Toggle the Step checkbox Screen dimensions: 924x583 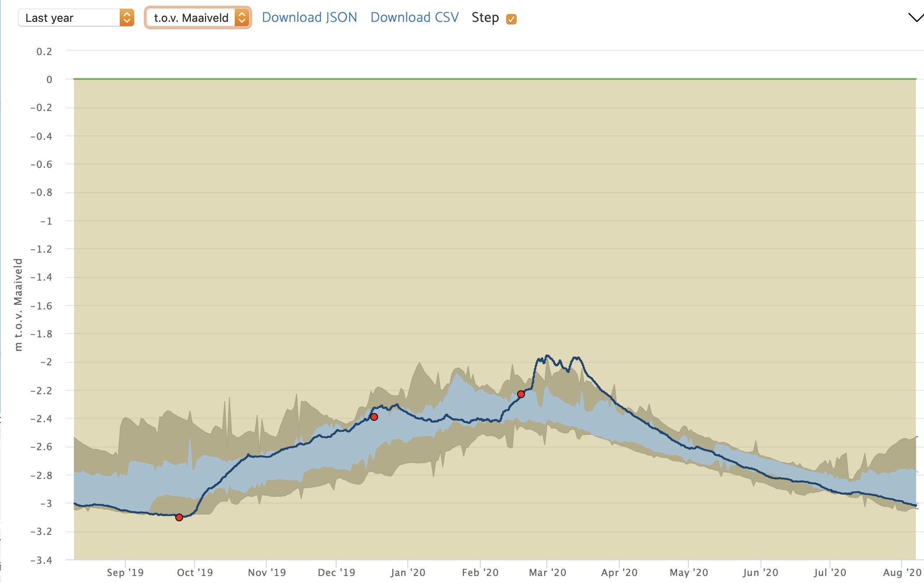pyautogui.click(x=511, y=19)
